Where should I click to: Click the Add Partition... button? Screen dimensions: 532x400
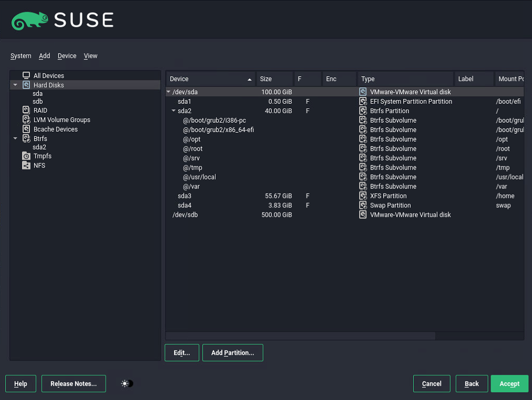click(x=233, y=353)
